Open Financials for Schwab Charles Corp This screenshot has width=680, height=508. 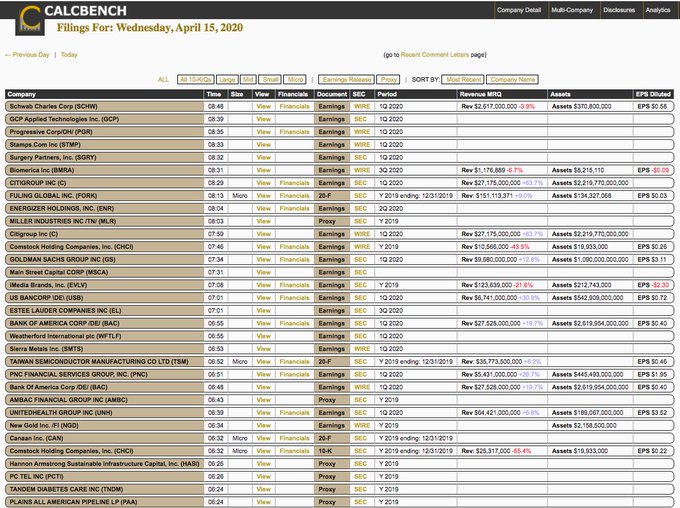294,106
